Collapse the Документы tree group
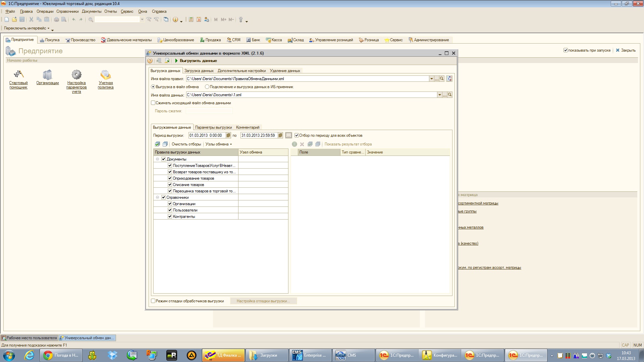This screenshot has width=644, height=362. pos(157,159)
